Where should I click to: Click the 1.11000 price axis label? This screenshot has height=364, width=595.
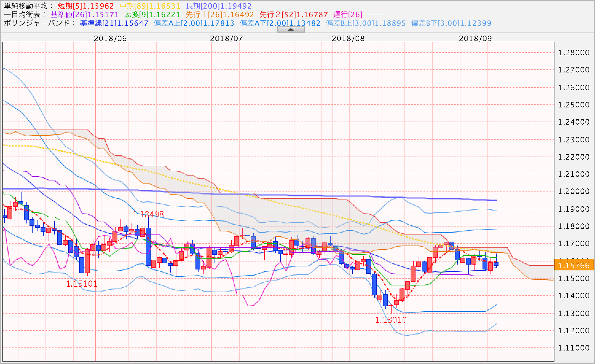574,348
